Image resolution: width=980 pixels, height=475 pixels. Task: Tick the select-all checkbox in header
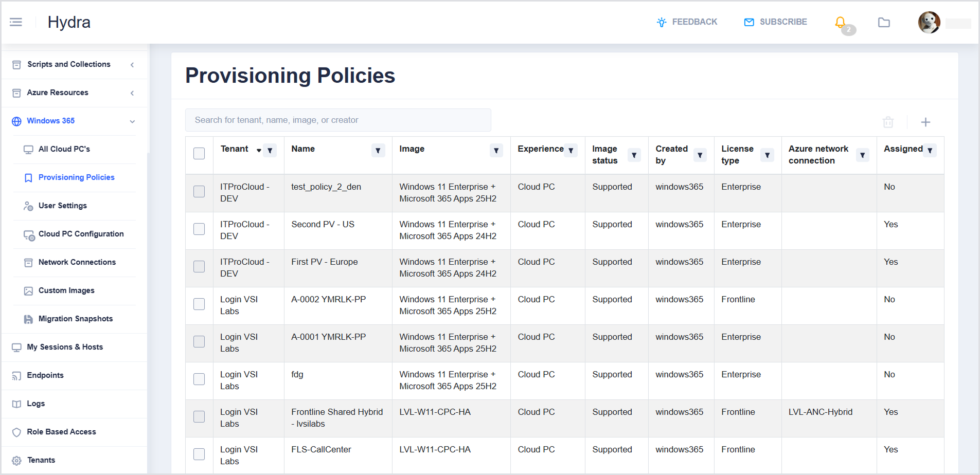pos(199,154)
